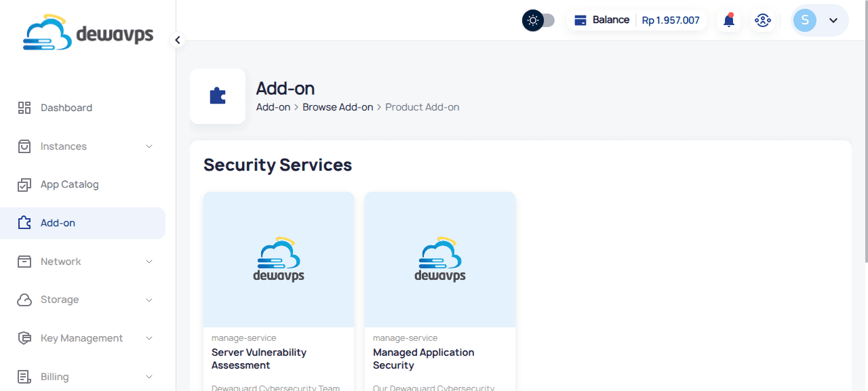Click the support headset icon
Viewport: 868px width, 391px height.
point(763,20)
